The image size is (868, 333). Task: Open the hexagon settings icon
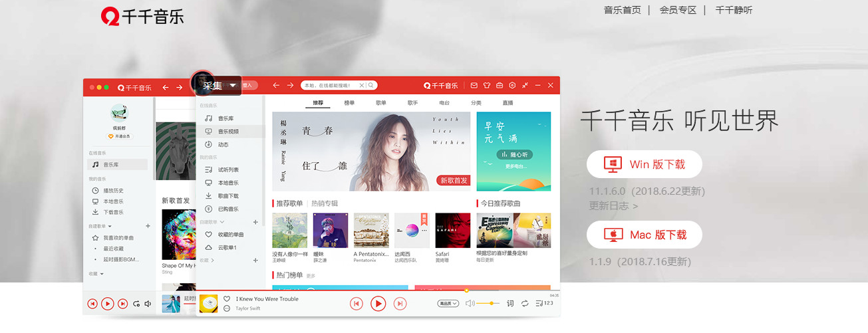click(x=512, y=86)
